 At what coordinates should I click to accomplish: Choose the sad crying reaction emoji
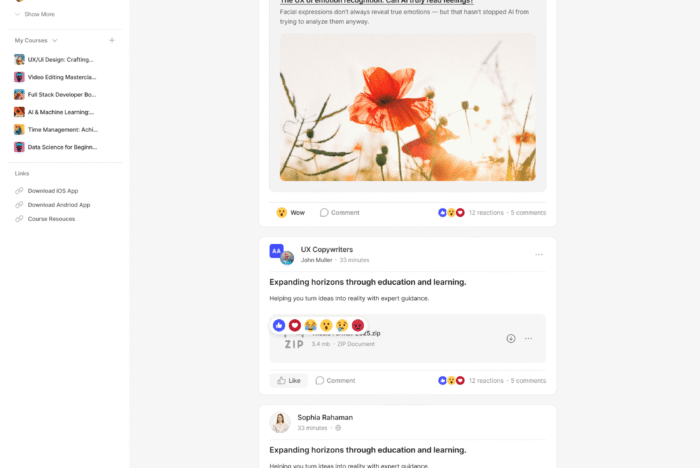click(342, 325)
